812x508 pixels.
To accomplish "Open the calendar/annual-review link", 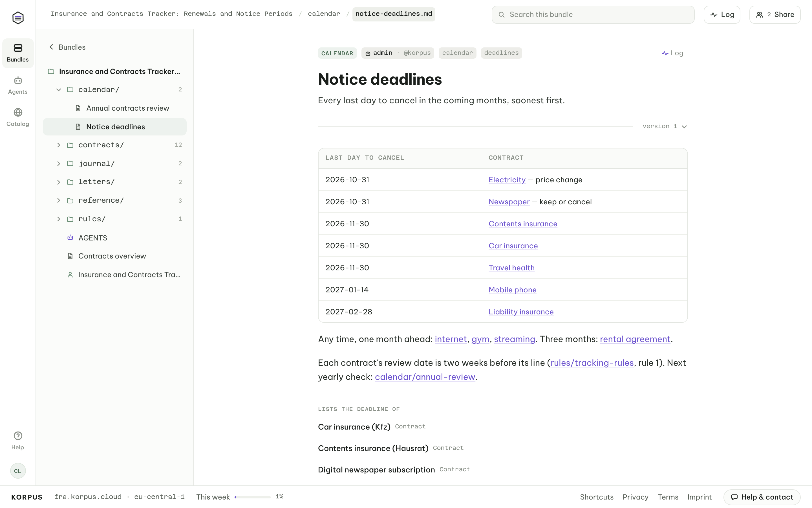I will (x=425, y=377).
